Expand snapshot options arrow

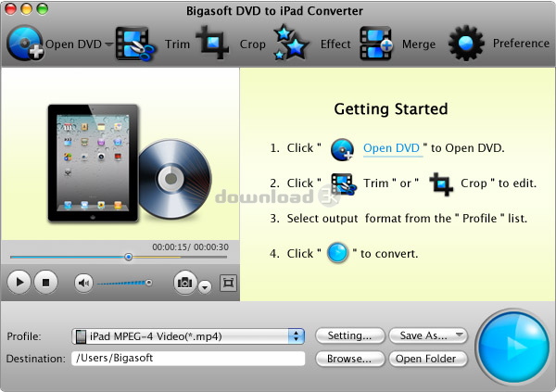coord(204,285)
